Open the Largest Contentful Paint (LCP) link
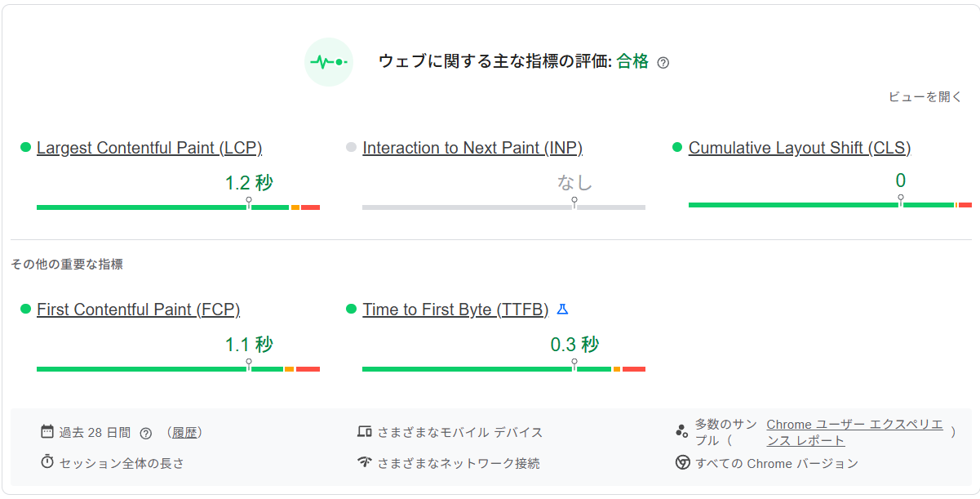980x499 pixels. 150,148
